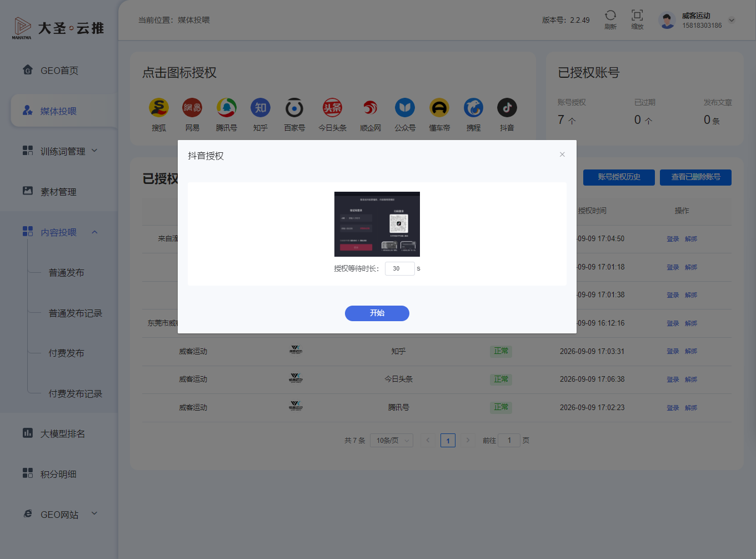The height and width of the screenshot is (559, 756).
Task: Click 登录 in the 17:04:50 row
Action: (x=673, y=239)
